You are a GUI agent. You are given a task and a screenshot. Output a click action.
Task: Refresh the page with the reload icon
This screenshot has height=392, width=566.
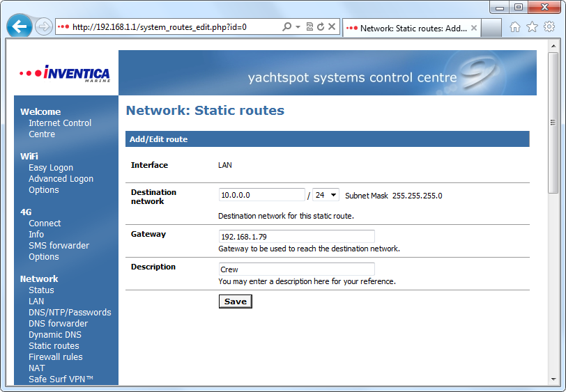321,26
